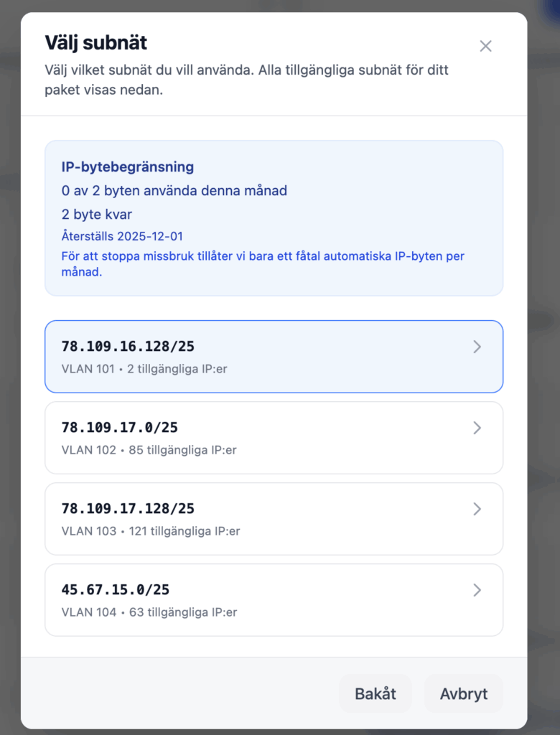Image resolution: width=560 pixels, height=735 pixels.
Task: Close the Välj subnät dialog
Action: coord(485,46)
